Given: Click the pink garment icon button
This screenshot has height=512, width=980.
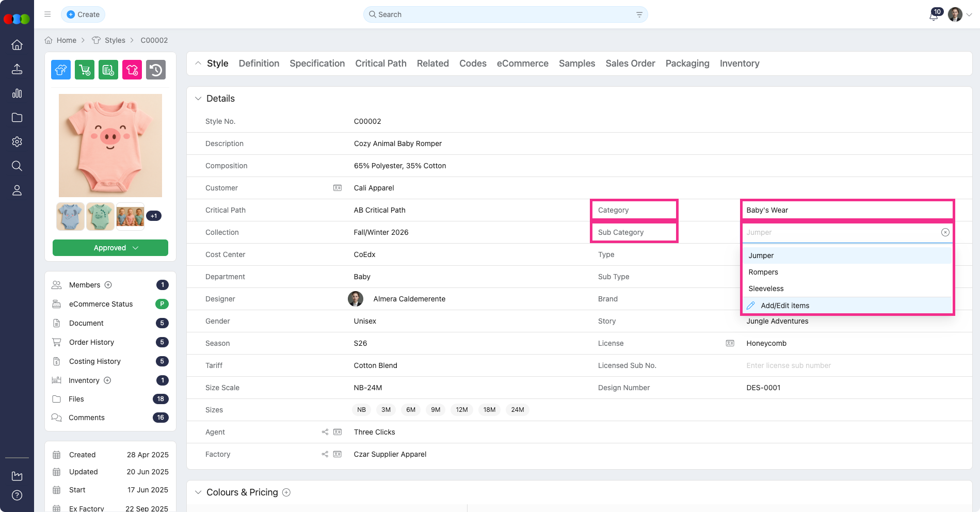Looking at the screenshot, I should 132,70.
